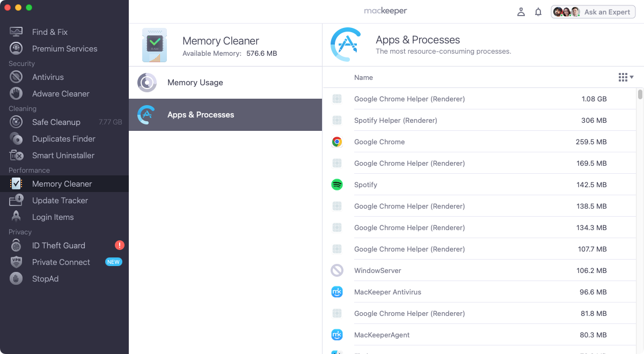Click the Find & Fix sidebar icon

coord(16,32)
